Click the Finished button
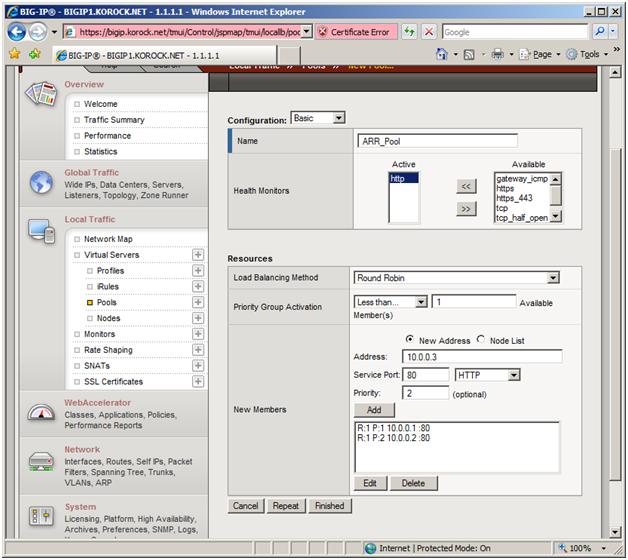 329,506
